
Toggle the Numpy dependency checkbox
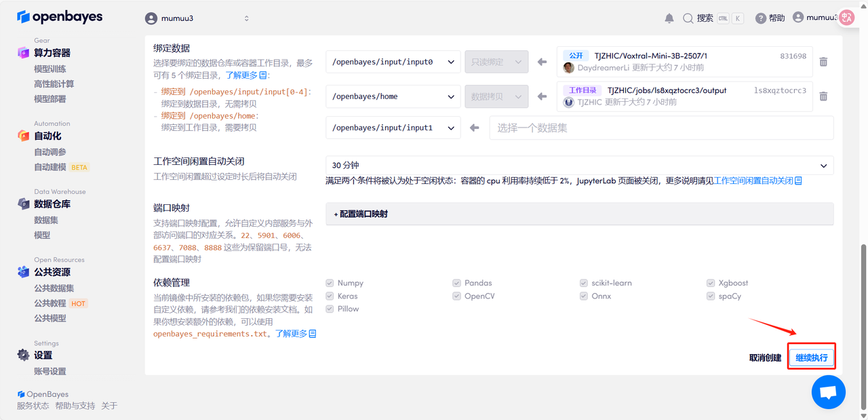pyautogui.click(x=330, y=283)
